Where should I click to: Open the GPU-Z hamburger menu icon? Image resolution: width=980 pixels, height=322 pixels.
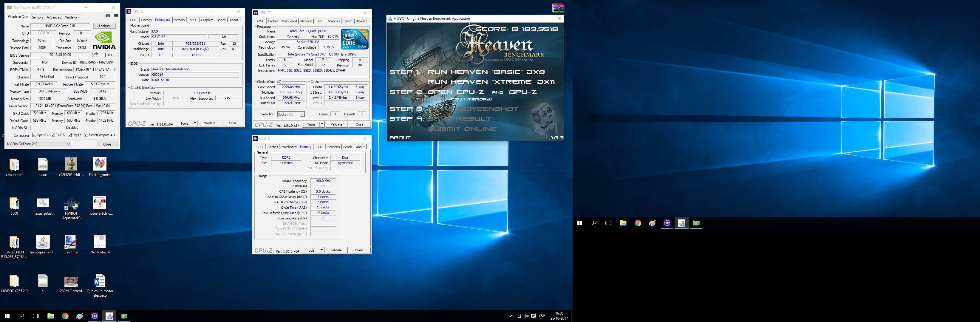coord(116,16)
